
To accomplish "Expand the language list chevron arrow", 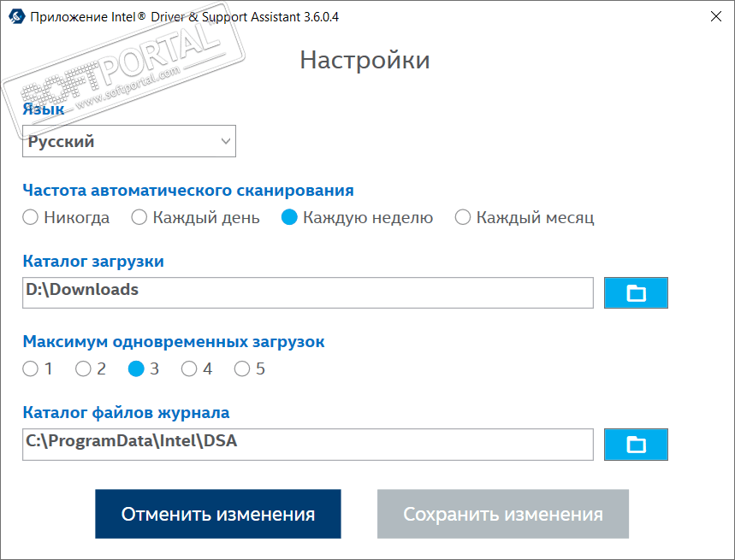I will [x=226, y=141].
